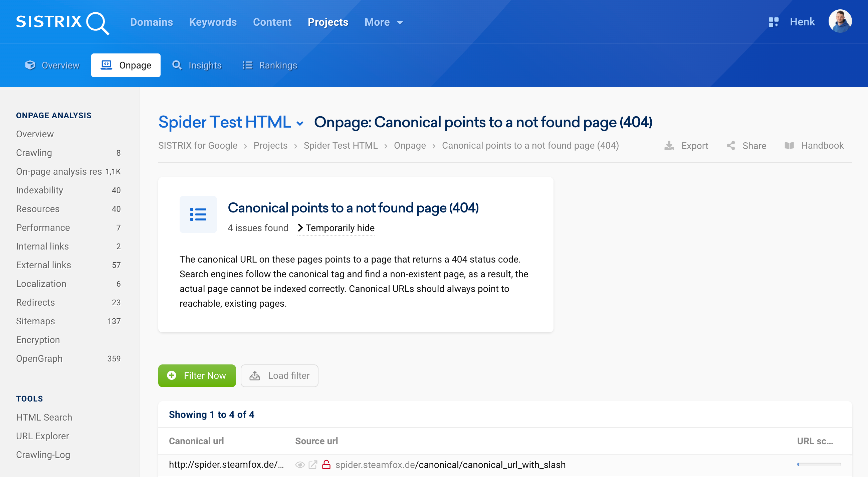Image resolution: width=868 pixels, height=477 pixels.
Task: Click the Export download icon
Action: coord(669,145)
